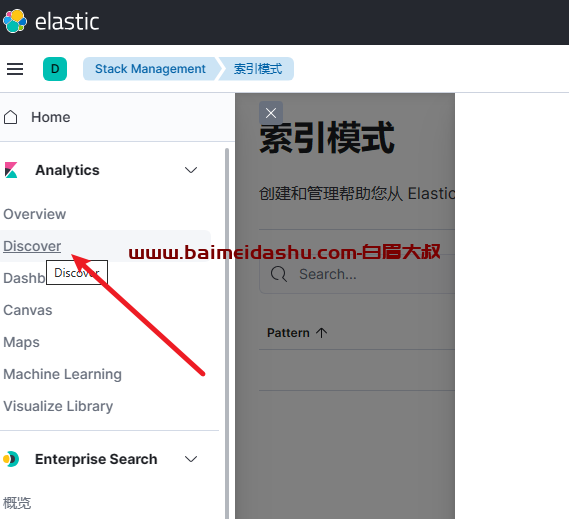Sort by Pattern column arrow
This screenshot has height=519, width=569.
pyautogui.click(x=322, y=333)
